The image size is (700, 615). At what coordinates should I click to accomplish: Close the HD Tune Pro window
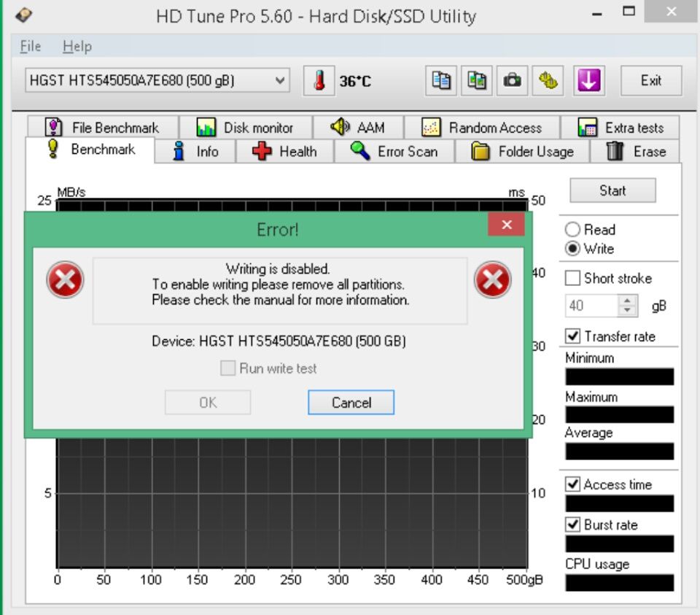coord(671,12)
